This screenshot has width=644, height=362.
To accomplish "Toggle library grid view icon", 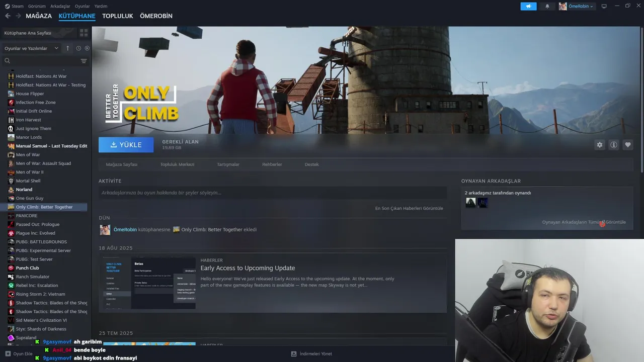I will click(84, 33).
